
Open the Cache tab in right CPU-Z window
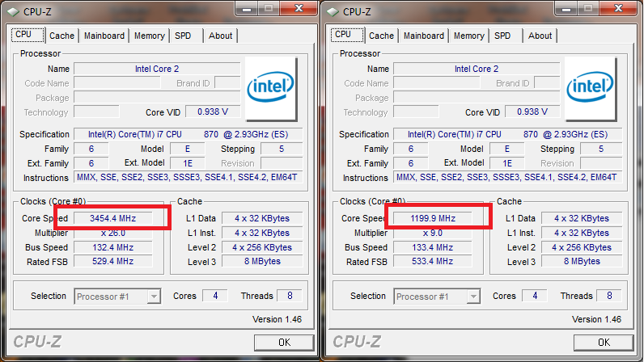[x=381, y=36]
